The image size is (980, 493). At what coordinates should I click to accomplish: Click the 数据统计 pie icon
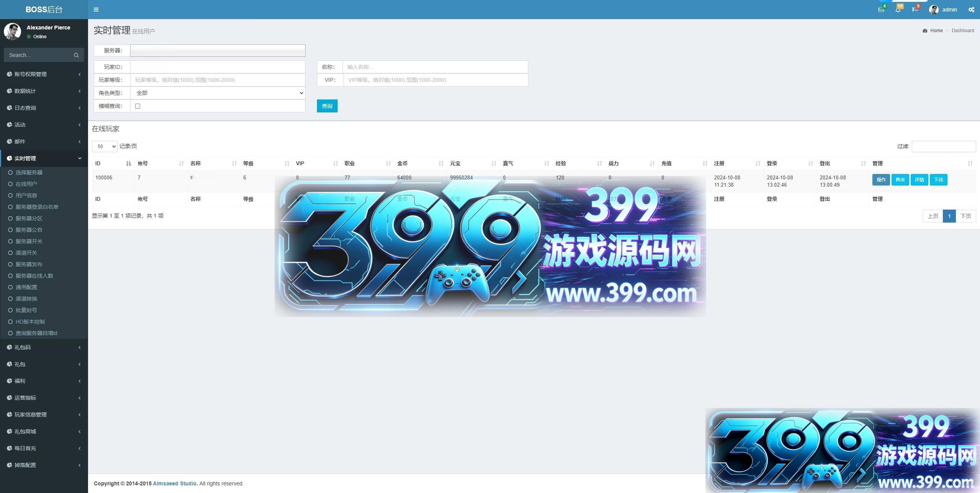click(x=9, y=91)
